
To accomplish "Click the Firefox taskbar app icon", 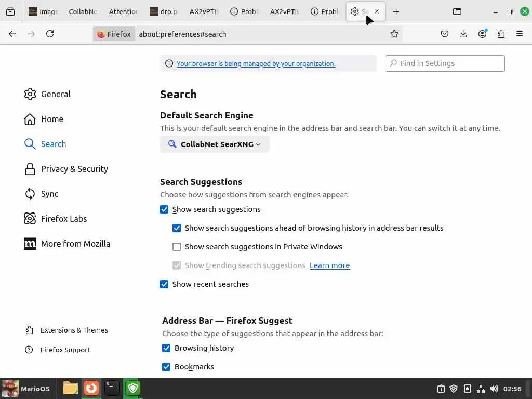I will point(91,388).
